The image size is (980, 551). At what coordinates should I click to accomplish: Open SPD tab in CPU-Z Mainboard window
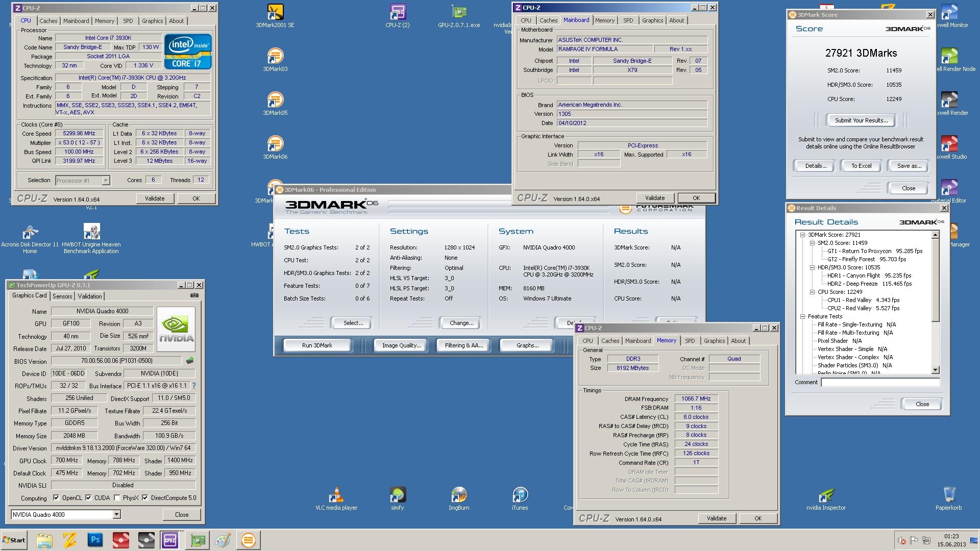click(x=628, y=20)
